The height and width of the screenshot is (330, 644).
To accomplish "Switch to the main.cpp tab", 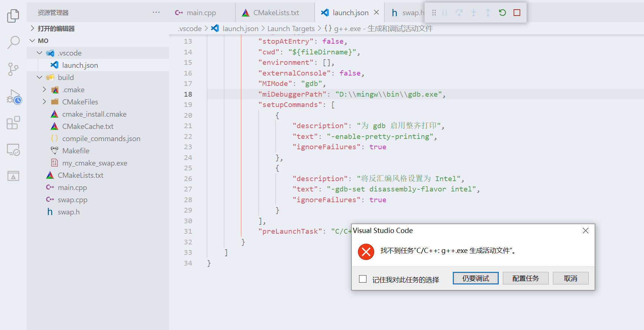I will click(x=201, y=13).
